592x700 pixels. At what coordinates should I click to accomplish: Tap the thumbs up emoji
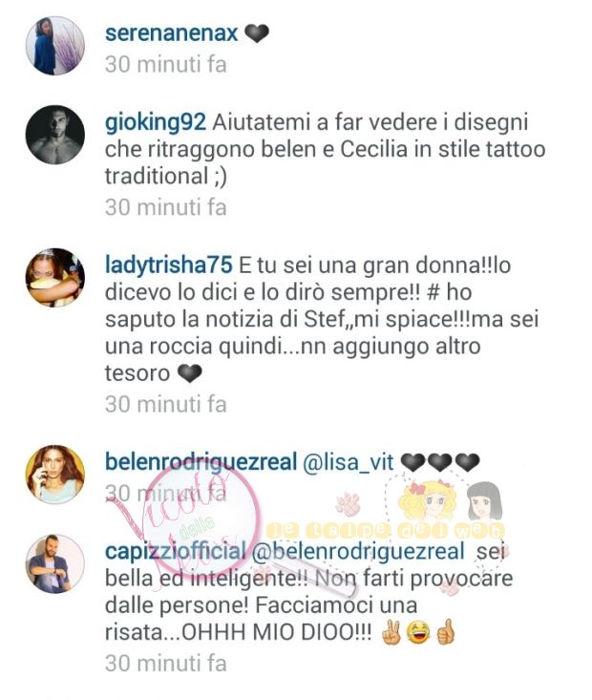[445, 631]
